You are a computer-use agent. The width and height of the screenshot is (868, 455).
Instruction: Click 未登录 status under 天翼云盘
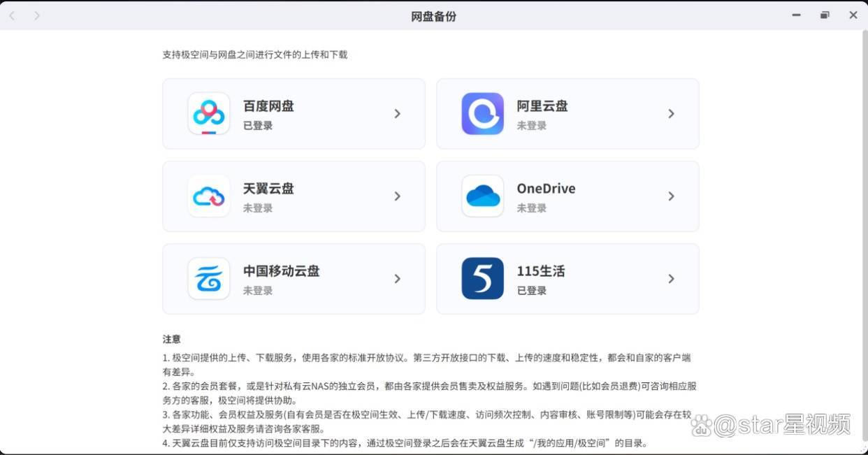tap(258, 208)
